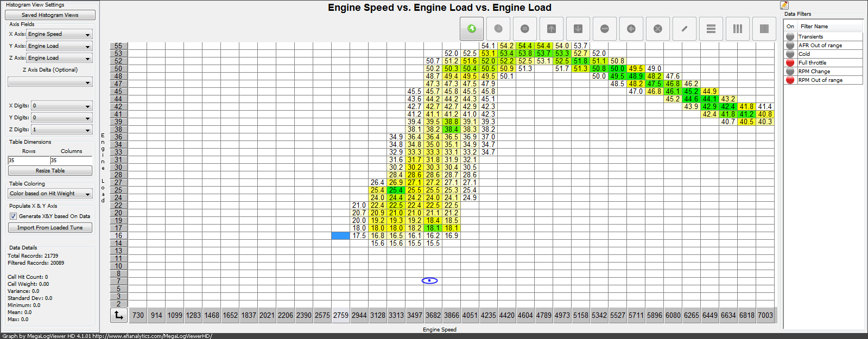Expand the Table Coloring dropdown
Viewport: 868px width, 339px height.
pyautogui.click(x=50, y=194)
